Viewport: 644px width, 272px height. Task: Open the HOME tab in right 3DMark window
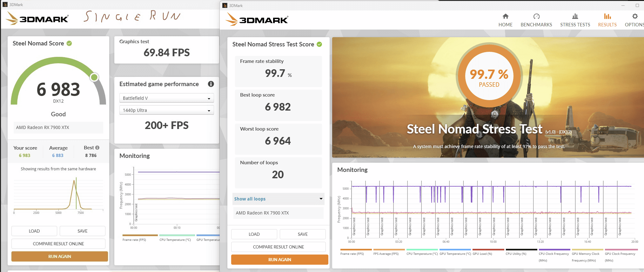tap(505, 20)
